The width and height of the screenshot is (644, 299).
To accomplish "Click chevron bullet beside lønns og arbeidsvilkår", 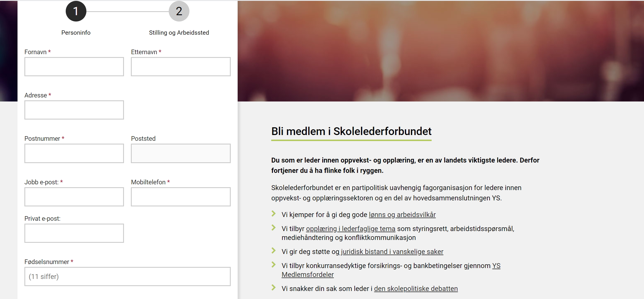I will (273, 214).
